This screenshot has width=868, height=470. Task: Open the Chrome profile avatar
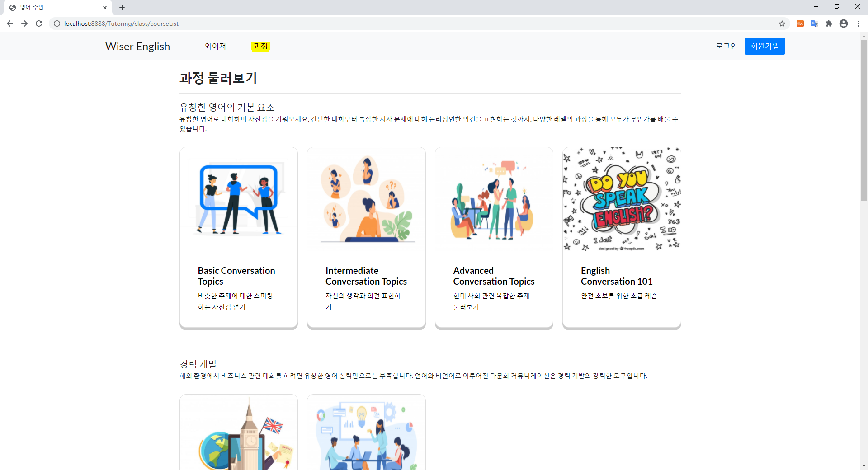(844, 23)
